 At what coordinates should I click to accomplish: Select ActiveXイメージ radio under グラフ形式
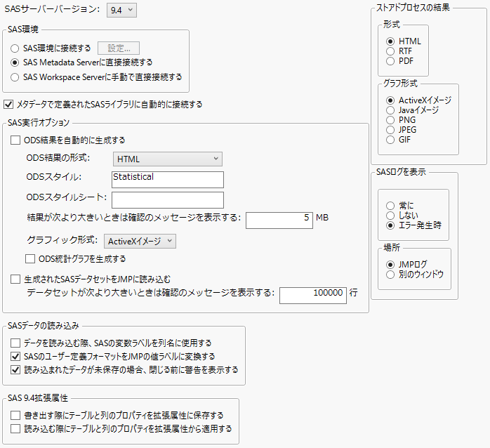(x=390, y=100)
